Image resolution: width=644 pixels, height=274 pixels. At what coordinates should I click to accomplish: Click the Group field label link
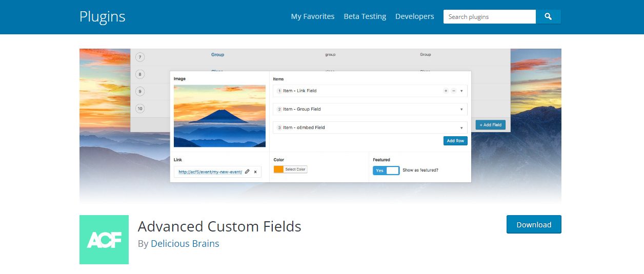[x=217, y=54]
